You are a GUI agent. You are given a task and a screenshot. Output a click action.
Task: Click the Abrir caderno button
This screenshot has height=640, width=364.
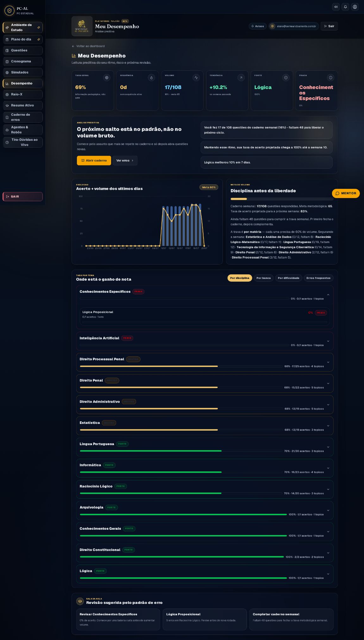coord(94,160)
